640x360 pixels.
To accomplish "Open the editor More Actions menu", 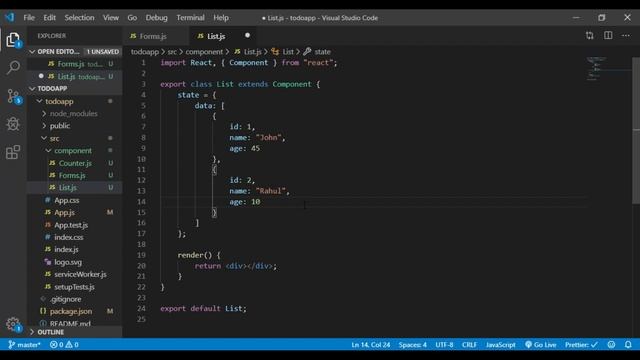I will 626,36.
